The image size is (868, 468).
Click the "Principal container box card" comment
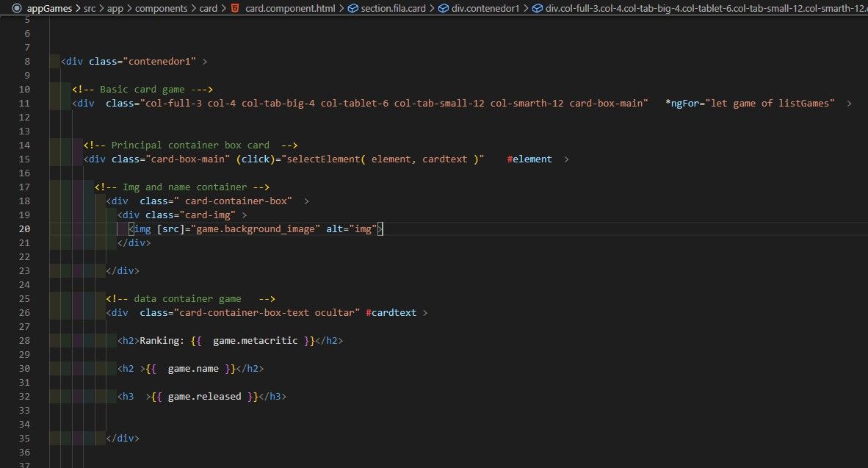pos(190,145)
